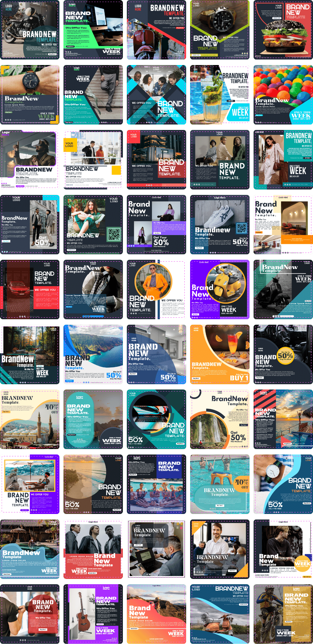Select the waterfall 'Get 50%' template
The height and width of the screenshot is (644, 313).
tap(220, 419)
